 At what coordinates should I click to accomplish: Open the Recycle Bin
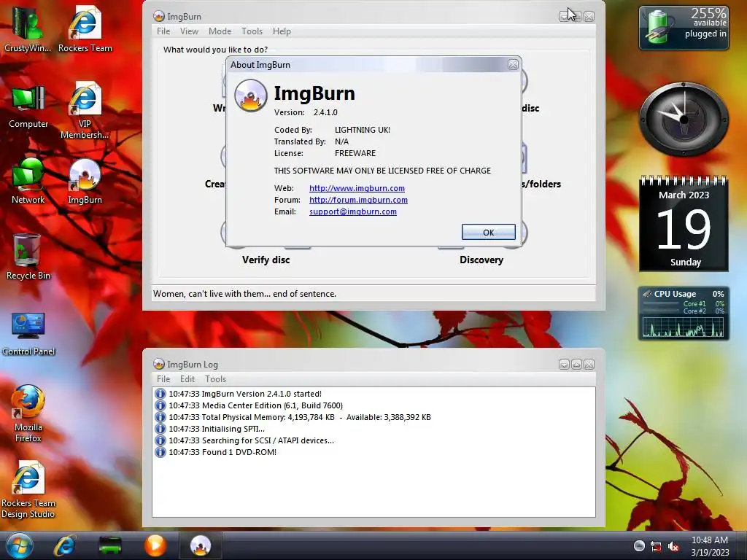28,256
